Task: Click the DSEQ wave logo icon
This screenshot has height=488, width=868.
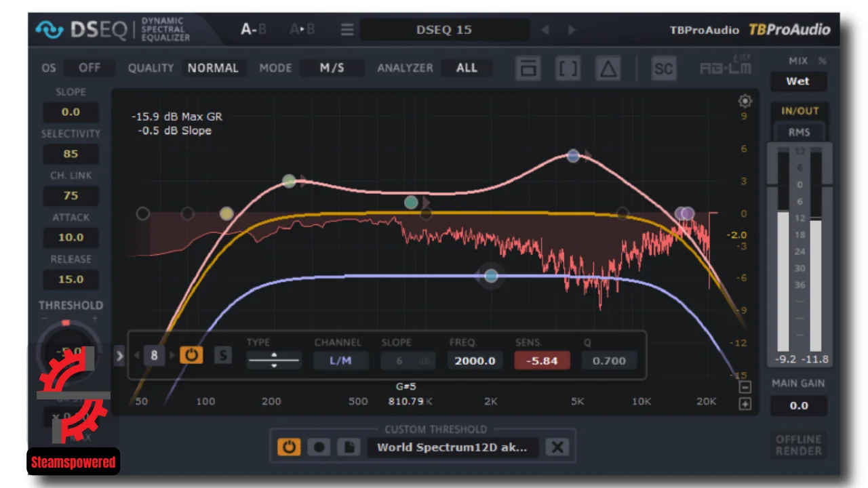Action: pyautogui.click(x=50, y=30)
